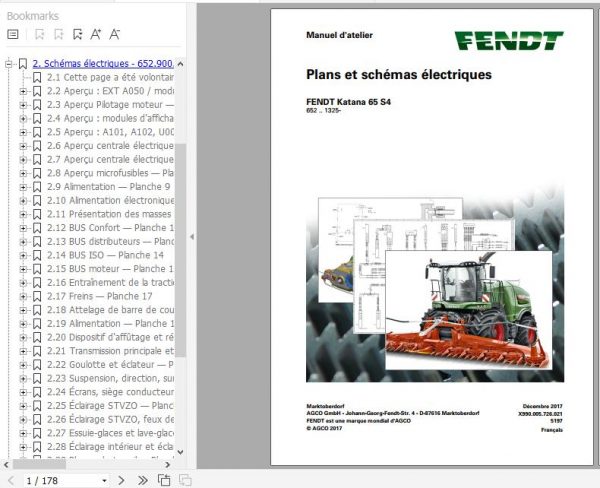Go to previous page arrow
Screen dimensions: 600x488
[11, 480]
